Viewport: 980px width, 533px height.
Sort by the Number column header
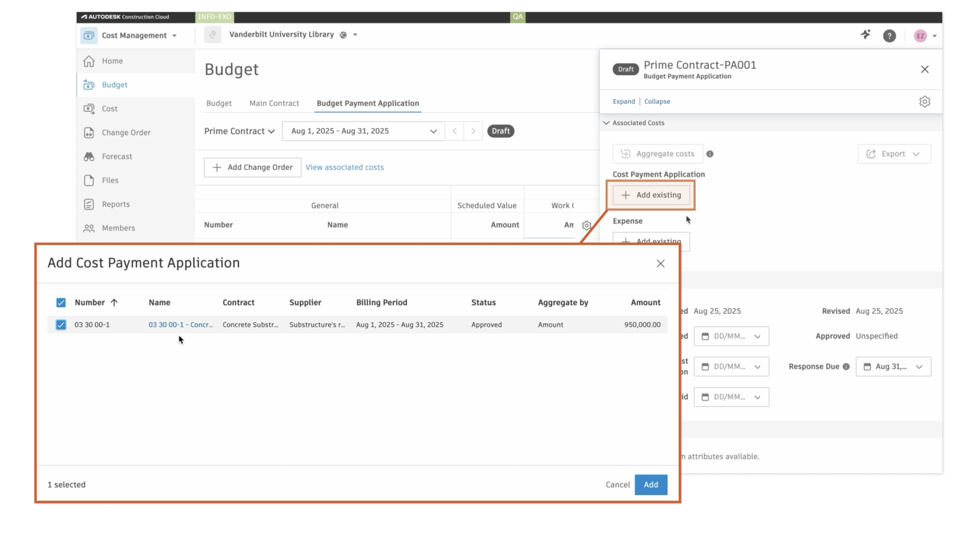[90, 303]
